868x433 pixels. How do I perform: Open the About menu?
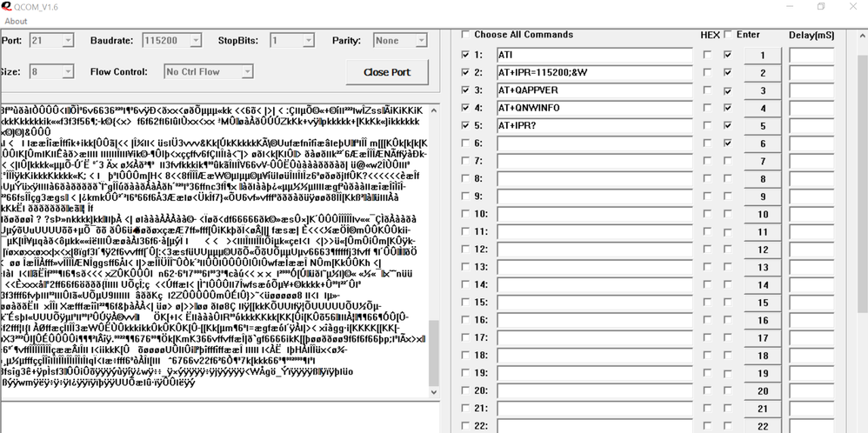pyautogui.click(x=16, y=21)
